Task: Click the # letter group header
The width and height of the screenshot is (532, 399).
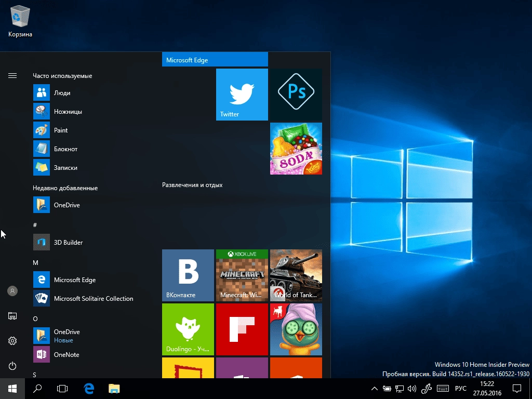Action: [x=35, y=224]
